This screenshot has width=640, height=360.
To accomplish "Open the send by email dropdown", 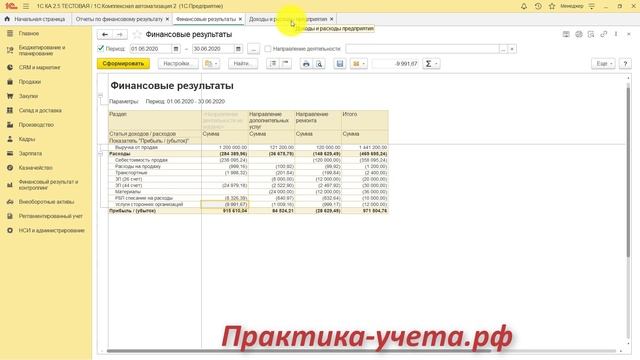I will (358, 64).
